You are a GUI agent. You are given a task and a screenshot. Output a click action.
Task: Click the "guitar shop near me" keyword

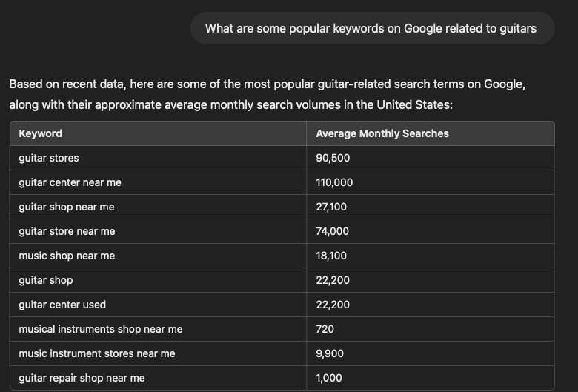click(67, 207)
